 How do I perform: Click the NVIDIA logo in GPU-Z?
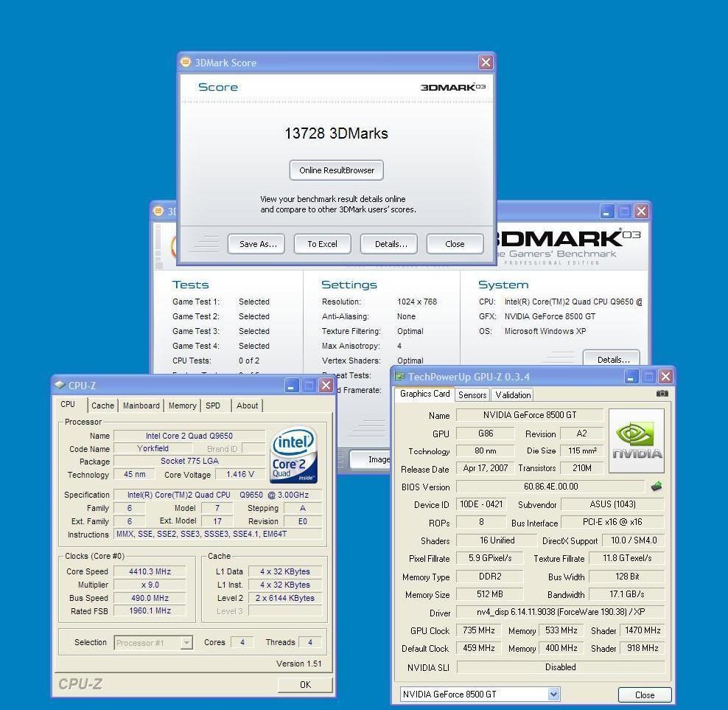pos(637,440)
